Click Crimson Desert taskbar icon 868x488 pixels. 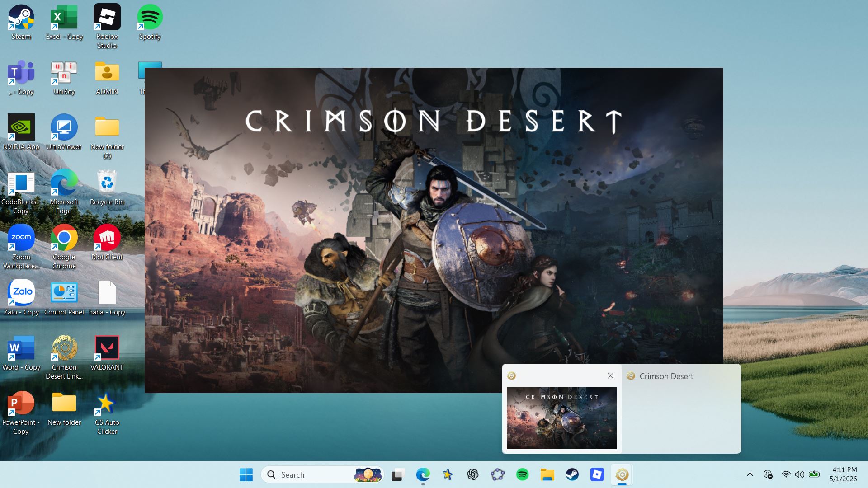coord(622,474)
